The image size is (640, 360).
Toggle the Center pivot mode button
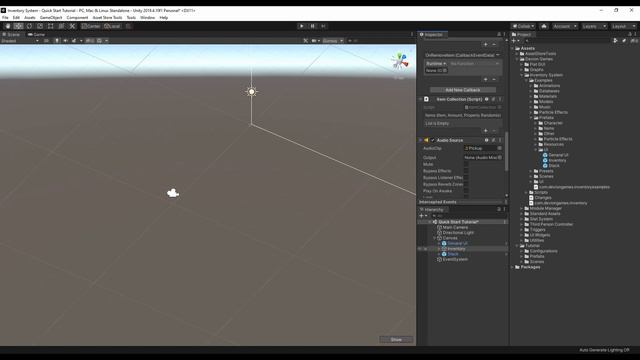point(91,26)
